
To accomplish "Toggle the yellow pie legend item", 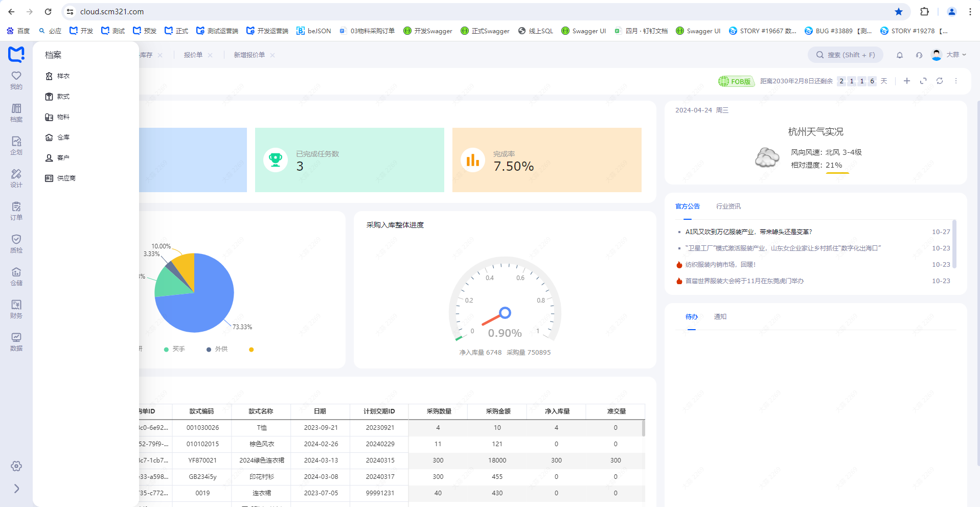I will coord(251,350).
